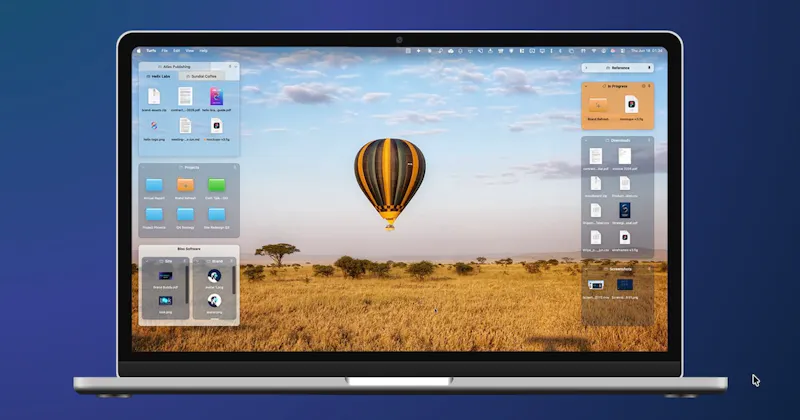The height and width of the screenshot is (420, 800).
Task: Open orange Brand Refresh folder in Projects
Action: click(x=185, y=185)
